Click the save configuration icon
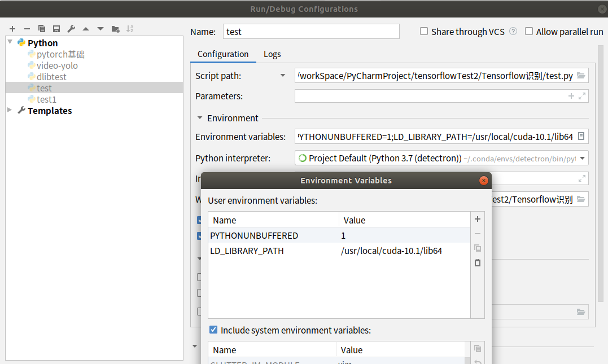The height and width of the screenshot is (364, 608). point(56,29)
